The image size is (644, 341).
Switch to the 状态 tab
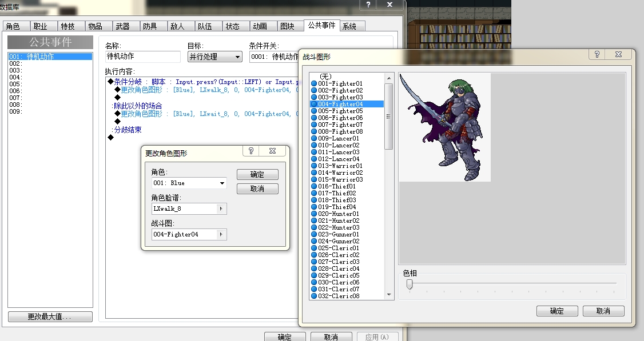pyautogui.click(x=232, y=26)
